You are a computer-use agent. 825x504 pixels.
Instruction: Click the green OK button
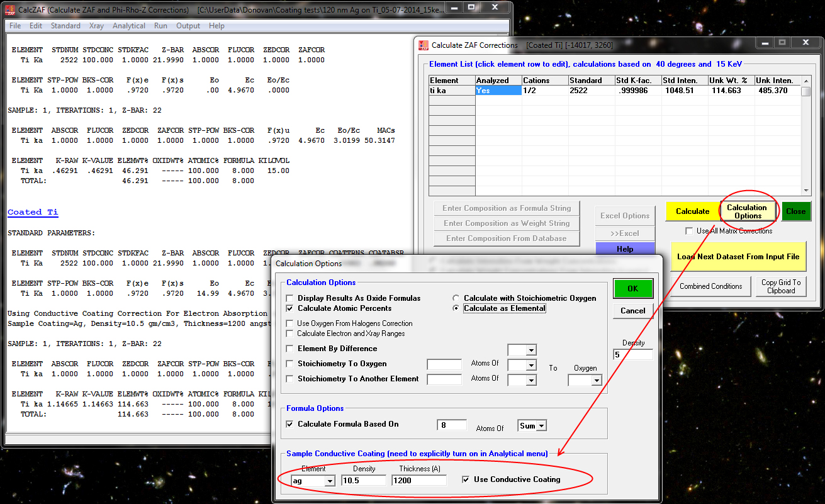[x=632, y=289]
